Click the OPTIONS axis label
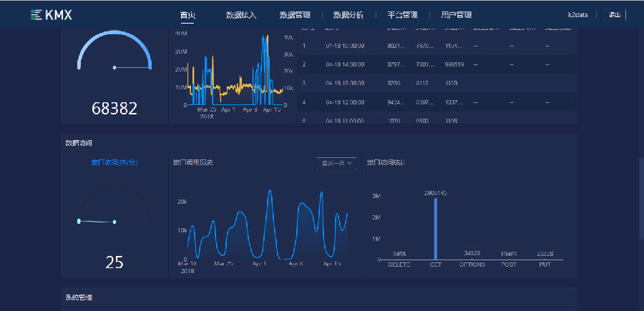This screenshot has height=311, width=644. [472, 265]
